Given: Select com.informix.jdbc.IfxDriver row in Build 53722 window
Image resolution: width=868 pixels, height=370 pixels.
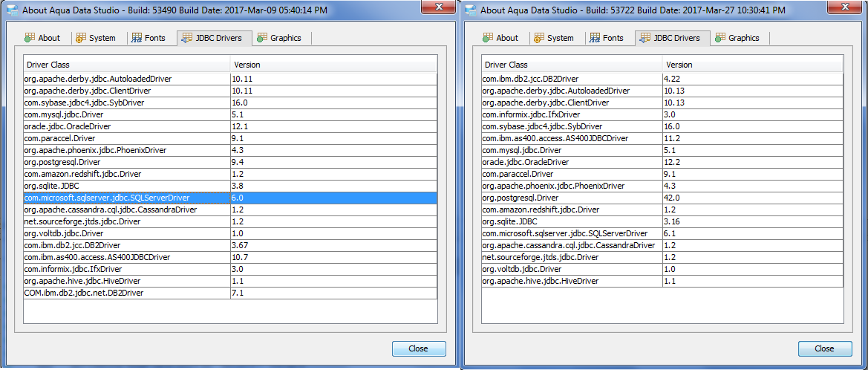Looking at the screenshot, I should (x=662, y=114).
